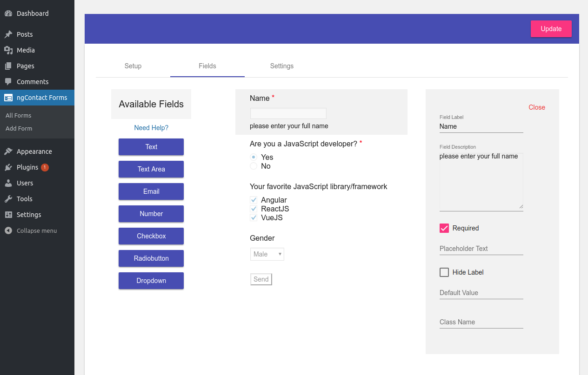Screen dimensions: 588x375
Task: Open the Media menu item
Action: (37, 50)
